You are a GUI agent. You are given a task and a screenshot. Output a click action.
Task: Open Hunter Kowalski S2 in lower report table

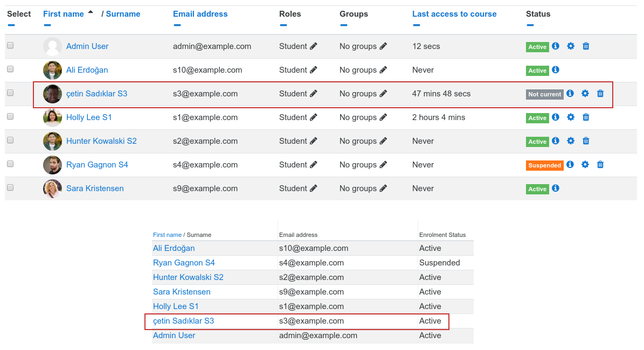(x=188, y=277)
